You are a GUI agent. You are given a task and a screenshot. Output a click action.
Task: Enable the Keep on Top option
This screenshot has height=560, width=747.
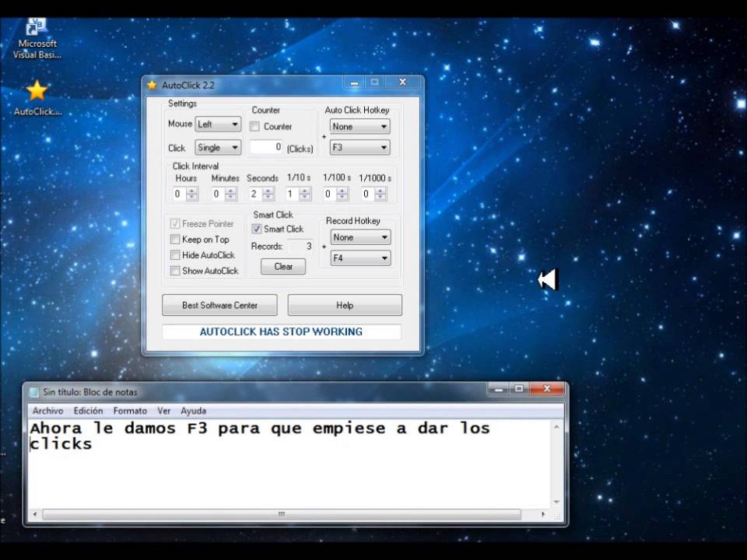tap(175, 240)
